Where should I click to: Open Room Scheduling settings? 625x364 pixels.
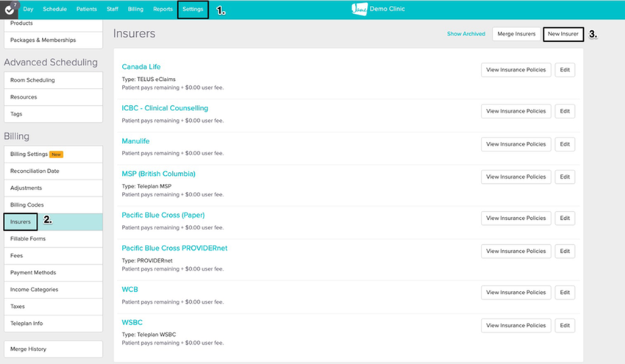tap(54, 80)
